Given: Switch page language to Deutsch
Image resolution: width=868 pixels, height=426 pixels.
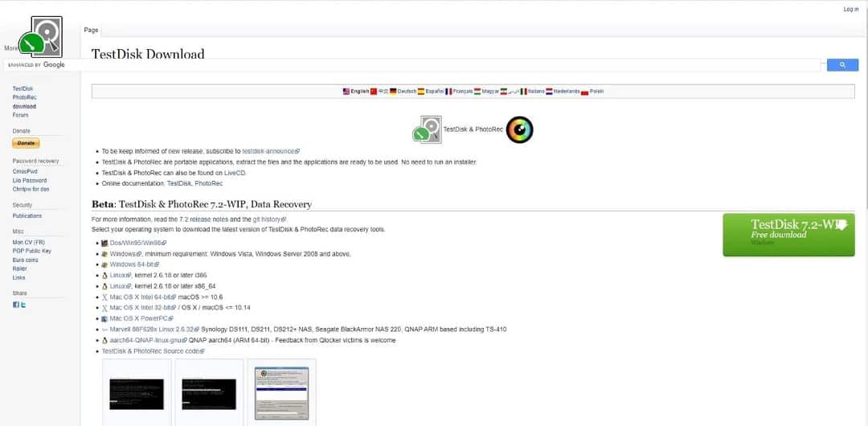Looking at the screenshot, I should pos(407,92).
